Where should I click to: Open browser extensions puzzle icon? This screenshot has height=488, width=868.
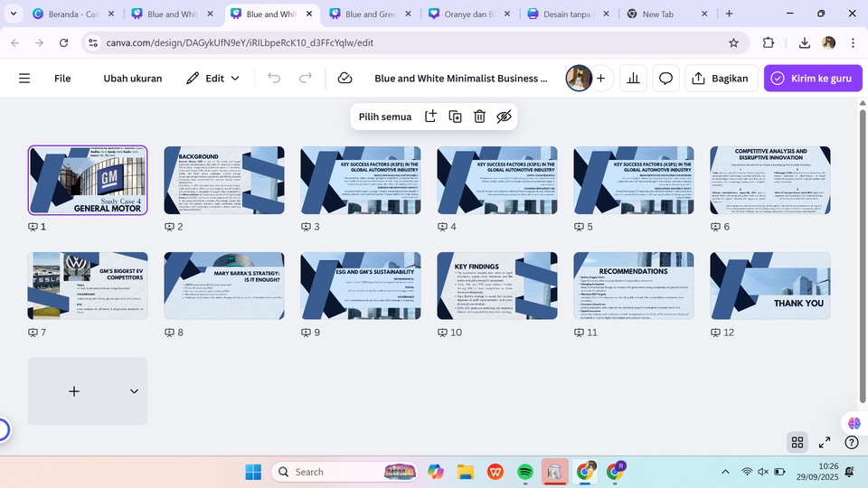tap(769, 42)
